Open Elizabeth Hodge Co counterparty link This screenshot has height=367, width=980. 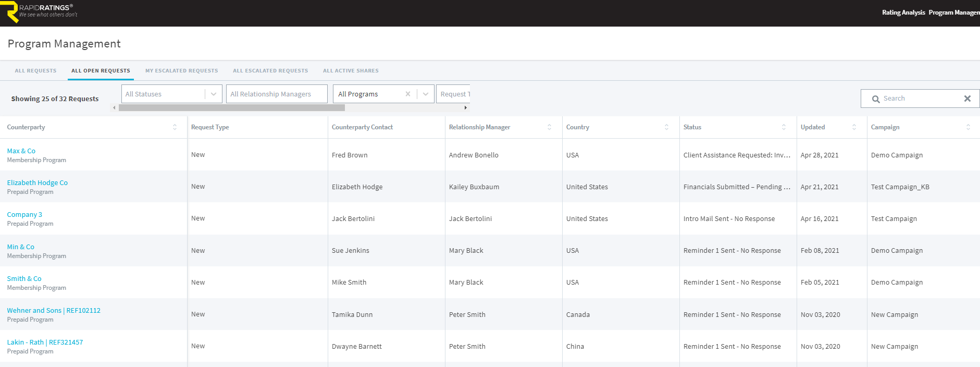(x=38, y=183)
